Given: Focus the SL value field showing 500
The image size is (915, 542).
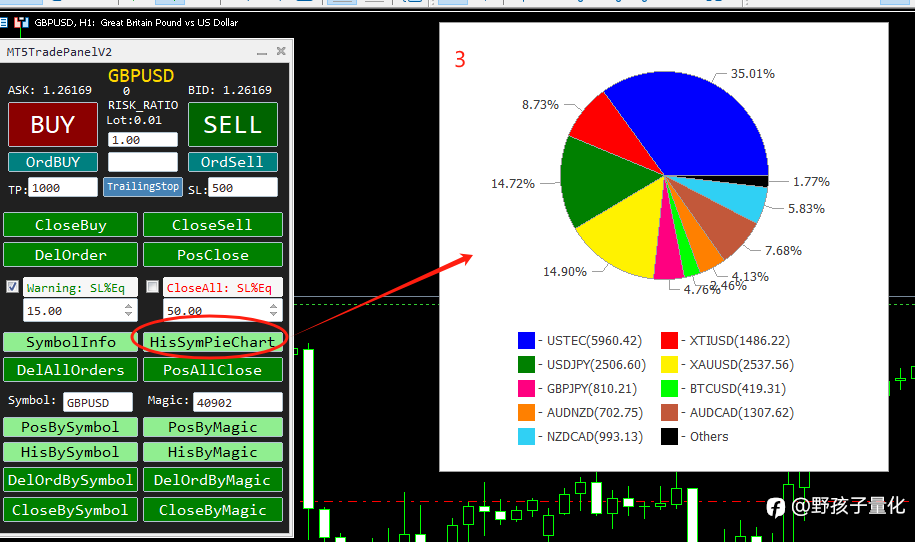Looking at the screenshot, I should (x=243, y=188).
